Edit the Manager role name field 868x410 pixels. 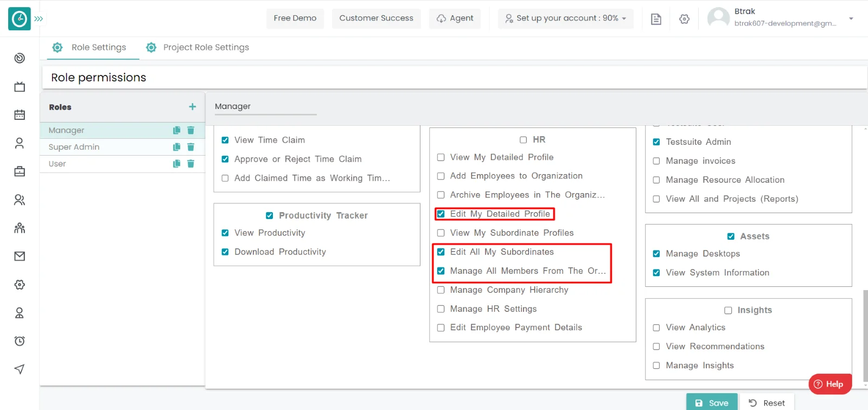tap(265, 107)
